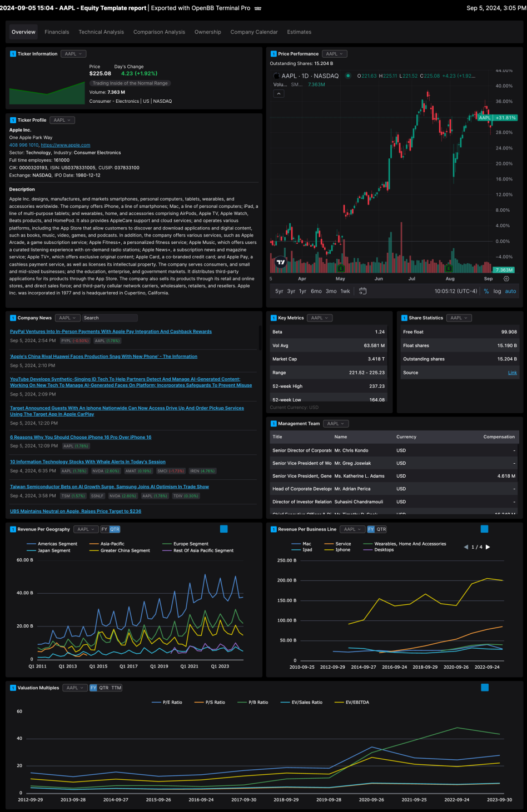Image resolution: width=527 pixels, height=812 pixels.
Task: Click the Ticker Information widget number badge
Action: [x=13, y=54]
